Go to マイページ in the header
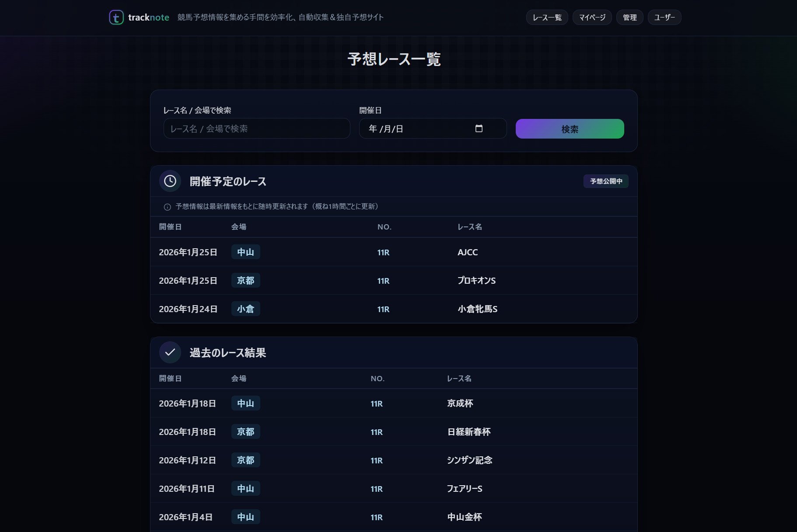Screen dimensions: 797x532 [592, 17]
